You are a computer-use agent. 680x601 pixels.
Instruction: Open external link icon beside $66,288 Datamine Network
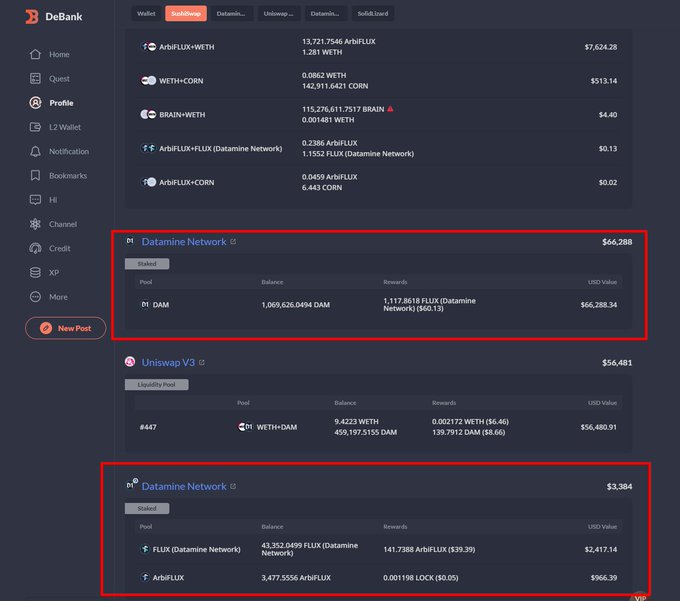[233, 242]
